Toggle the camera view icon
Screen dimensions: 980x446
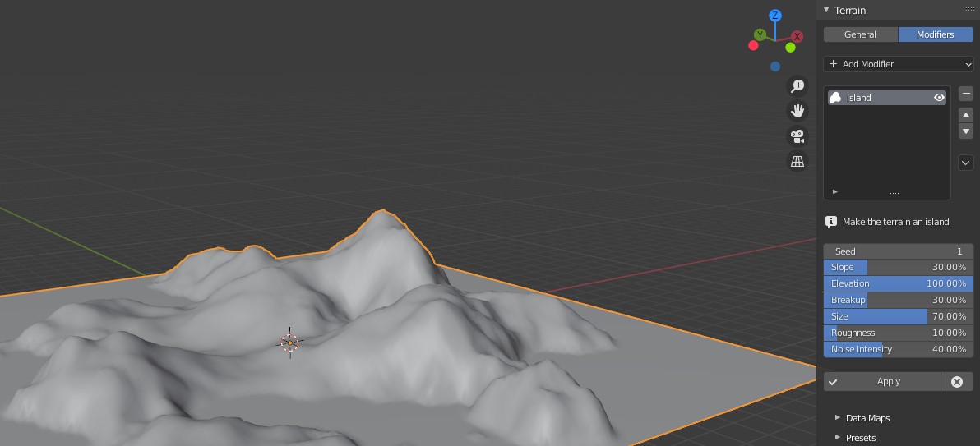point(797,136)
